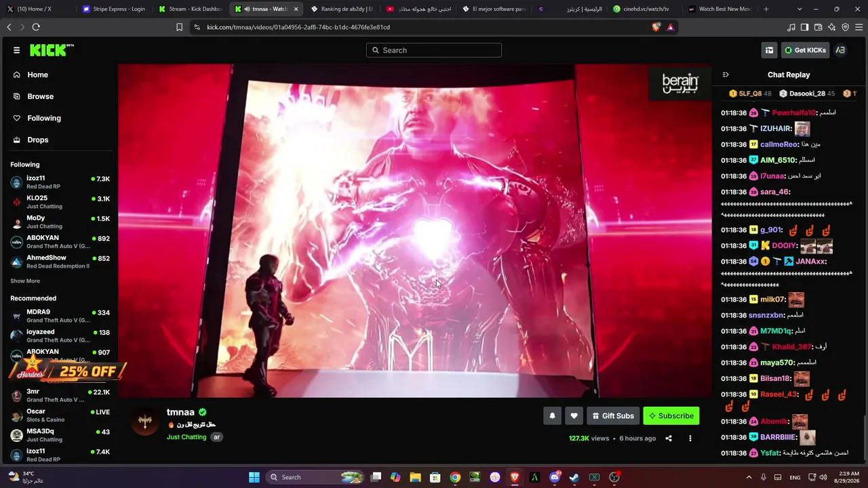Click the Hardee's 25% OFF ad banner

68,369
